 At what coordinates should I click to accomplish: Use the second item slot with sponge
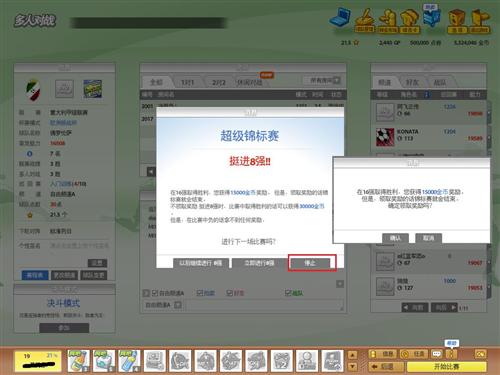pyautogui.click(x=104, y=361)
